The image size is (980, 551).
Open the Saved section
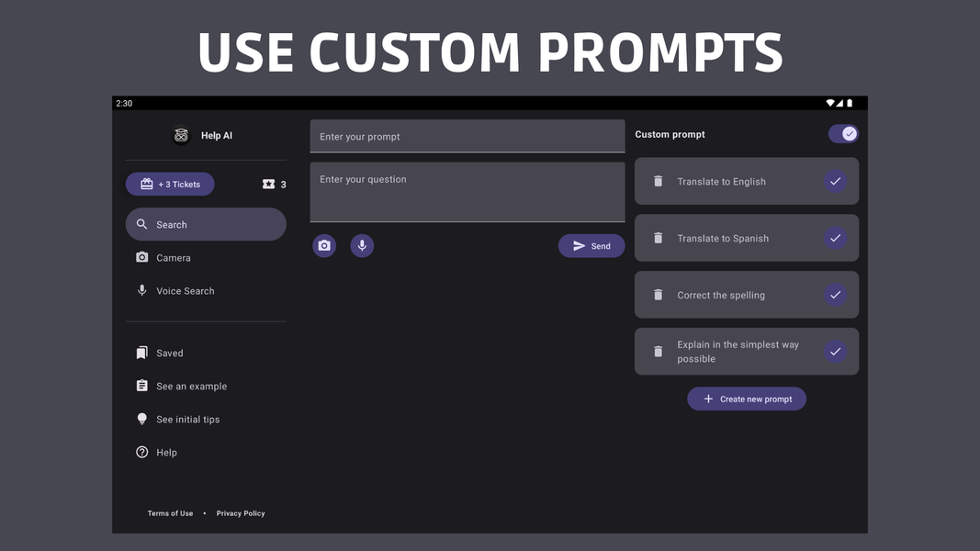point(169,354)
